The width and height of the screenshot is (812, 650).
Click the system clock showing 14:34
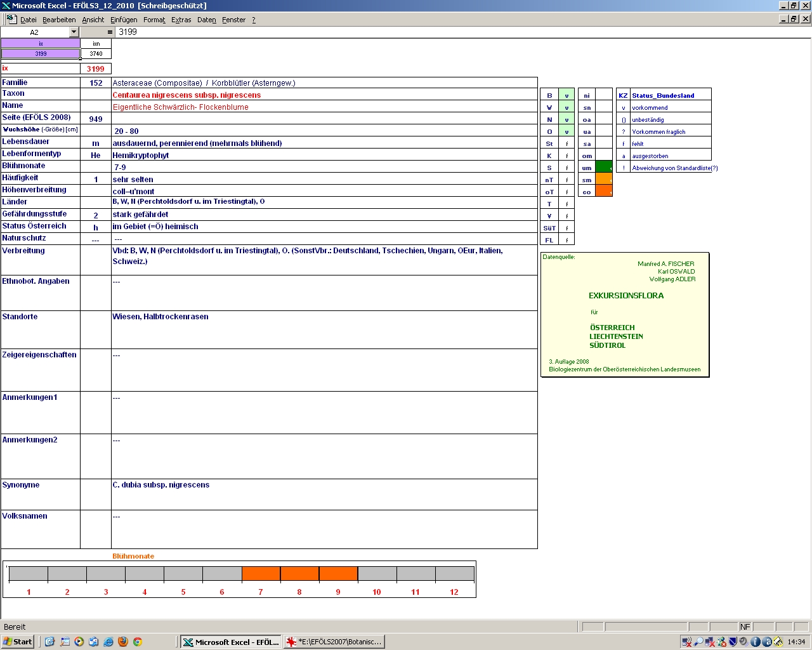[x=796, y=642]
